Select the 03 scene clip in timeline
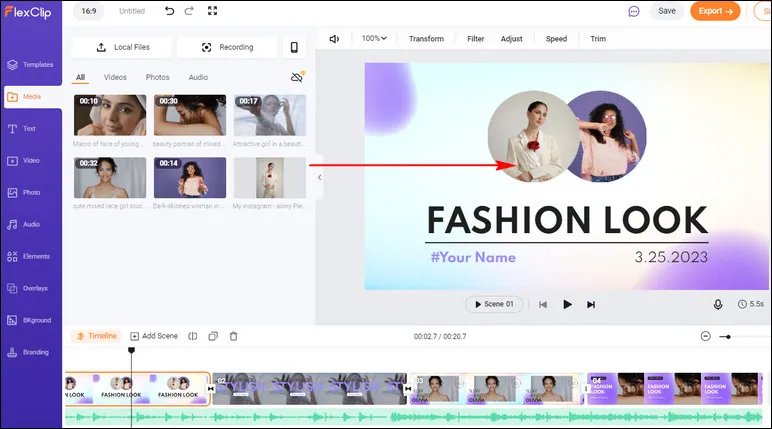772x429 pixels. [x=497, y=389]
